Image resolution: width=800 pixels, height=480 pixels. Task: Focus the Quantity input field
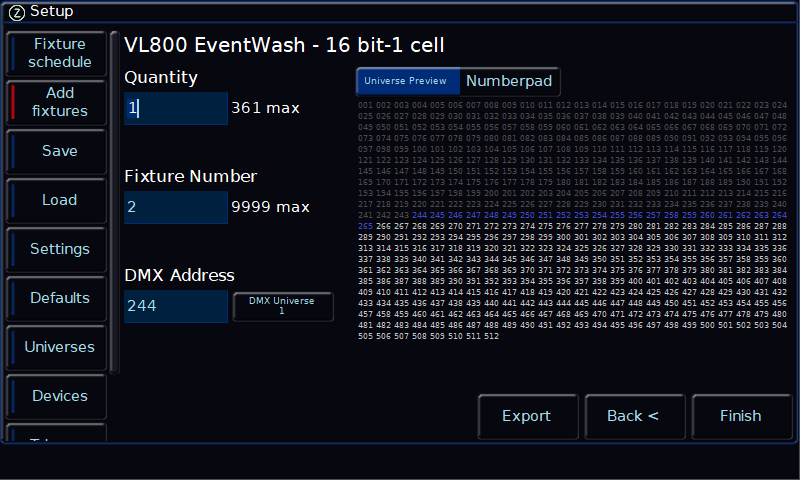click(x=176, y=108)
